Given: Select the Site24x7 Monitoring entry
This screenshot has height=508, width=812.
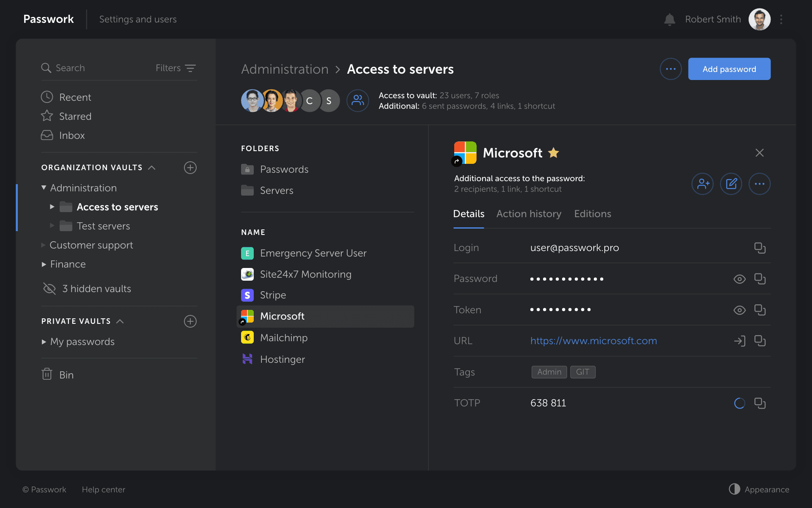Looking at the screenshot, I should tap(325, 274).
